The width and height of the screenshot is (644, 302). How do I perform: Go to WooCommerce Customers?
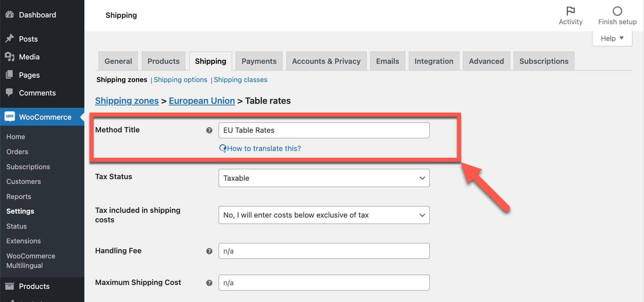(x=24, y=182)
